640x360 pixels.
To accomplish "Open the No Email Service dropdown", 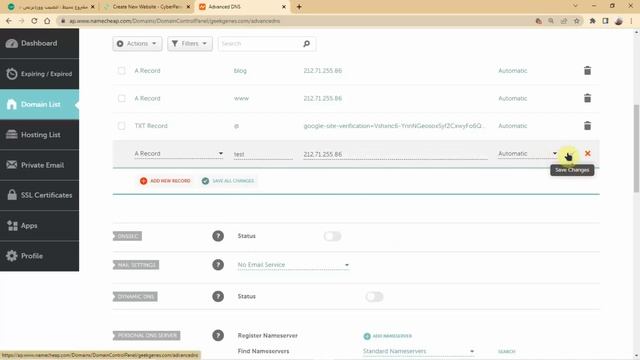I will tap(293, 265).
